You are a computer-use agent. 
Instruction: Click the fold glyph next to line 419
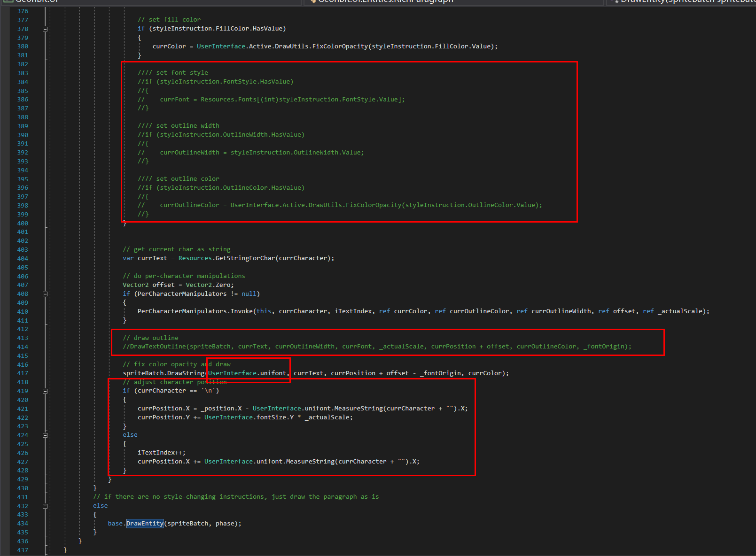click(x=45, y=391)
